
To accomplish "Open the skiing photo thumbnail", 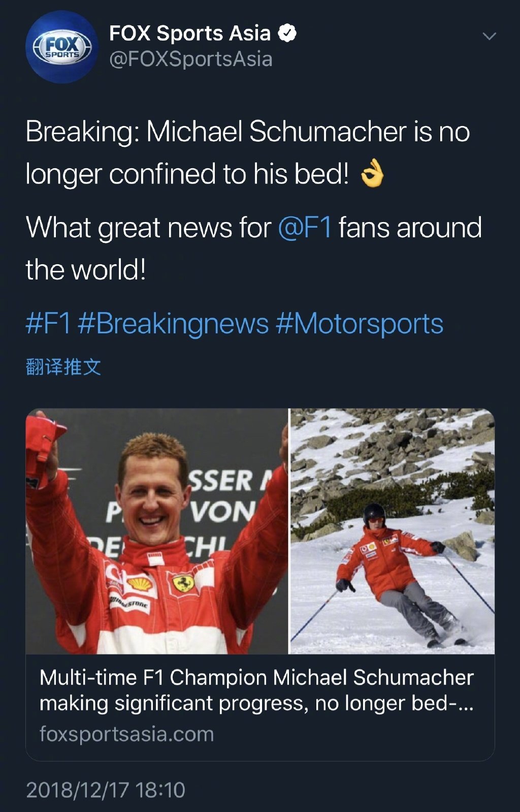I will coord(392,531).
